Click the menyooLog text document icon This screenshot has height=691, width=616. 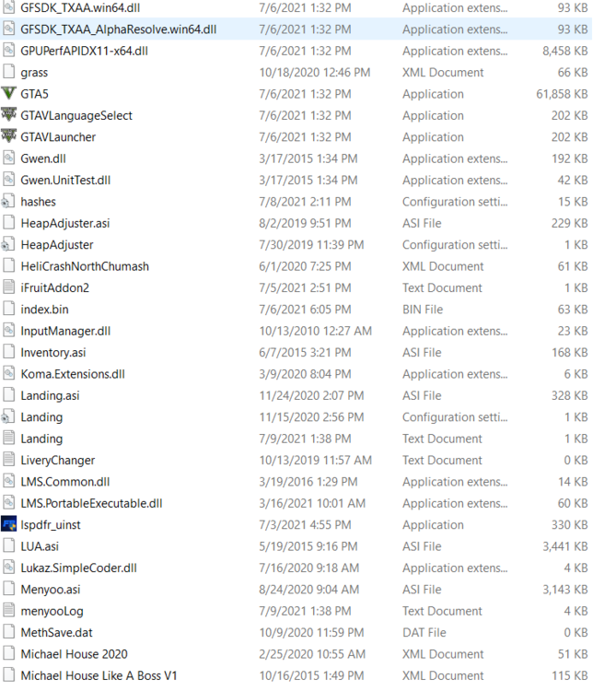tap(9, 611)
